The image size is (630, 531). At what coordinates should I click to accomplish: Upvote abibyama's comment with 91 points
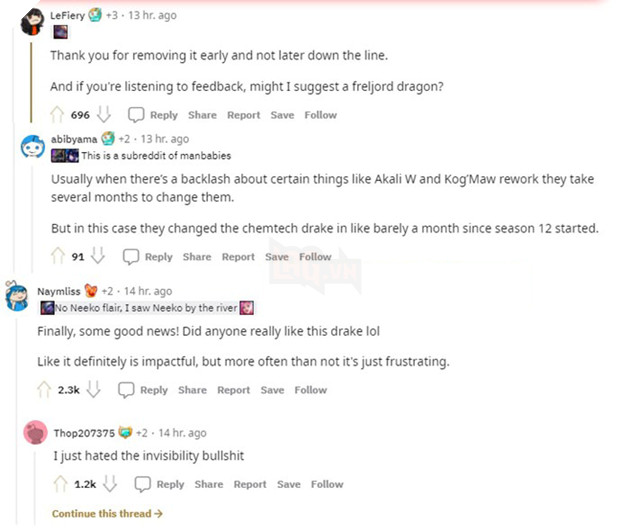(x=58, y=256)
